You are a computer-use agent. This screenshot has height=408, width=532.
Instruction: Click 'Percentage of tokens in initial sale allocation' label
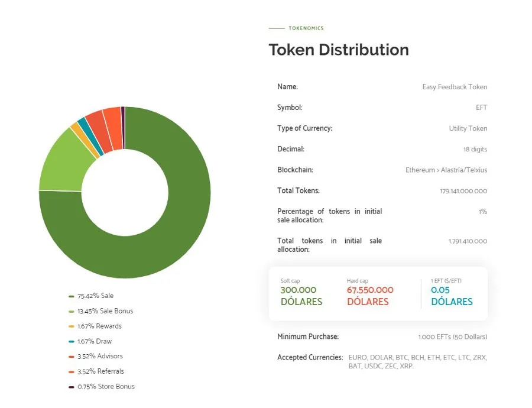(329, 216)
